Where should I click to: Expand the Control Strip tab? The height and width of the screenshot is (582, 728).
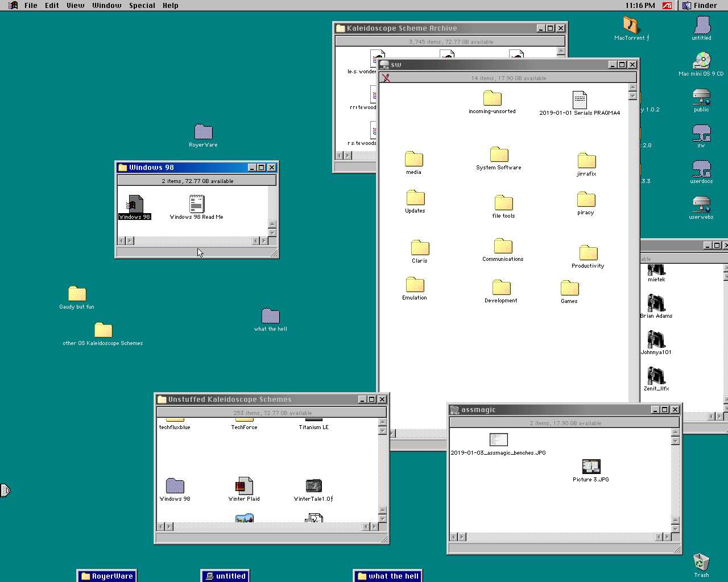(x=5, y=490)
